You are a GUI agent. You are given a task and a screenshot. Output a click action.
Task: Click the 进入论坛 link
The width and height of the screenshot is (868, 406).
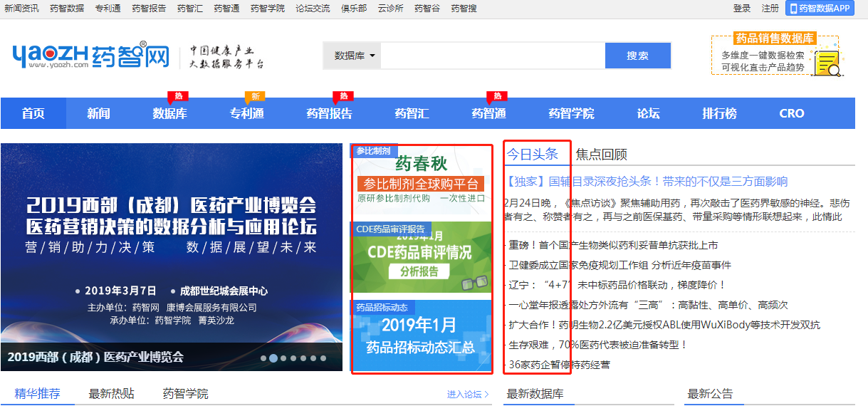tap(468, 395)
